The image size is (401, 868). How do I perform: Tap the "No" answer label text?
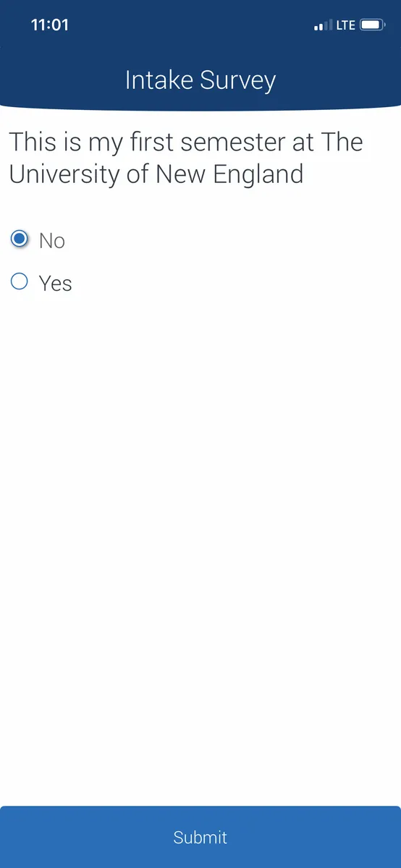pyautogui.click(x=52, y=241)
